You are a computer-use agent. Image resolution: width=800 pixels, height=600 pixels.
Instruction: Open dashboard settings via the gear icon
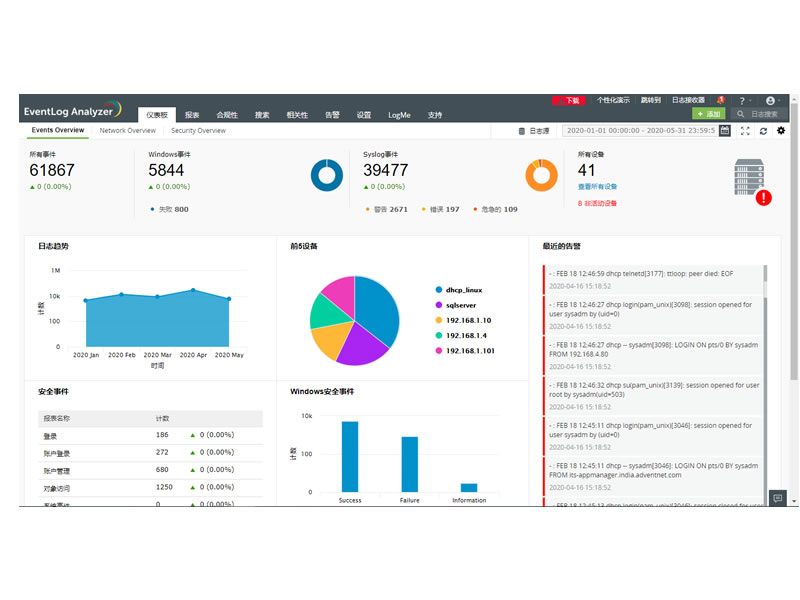coord(781,131)
